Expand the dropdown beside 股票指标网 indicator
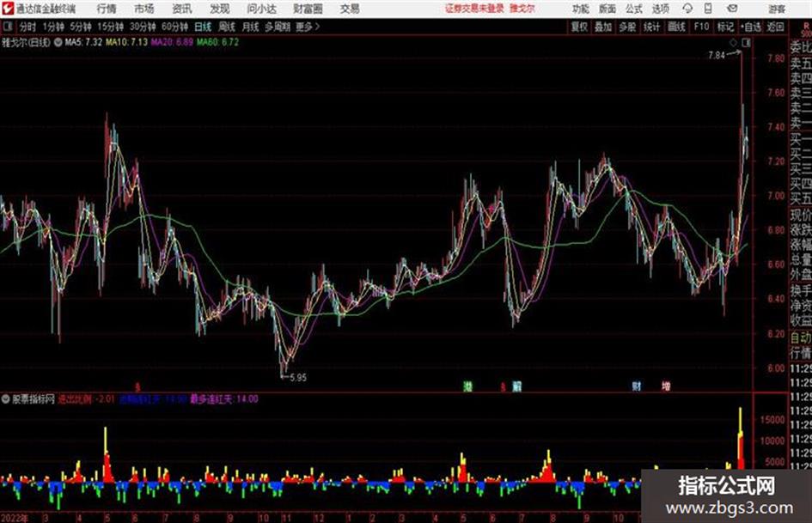The width and height of the screenshot is (812, 523). click(6, 399)
